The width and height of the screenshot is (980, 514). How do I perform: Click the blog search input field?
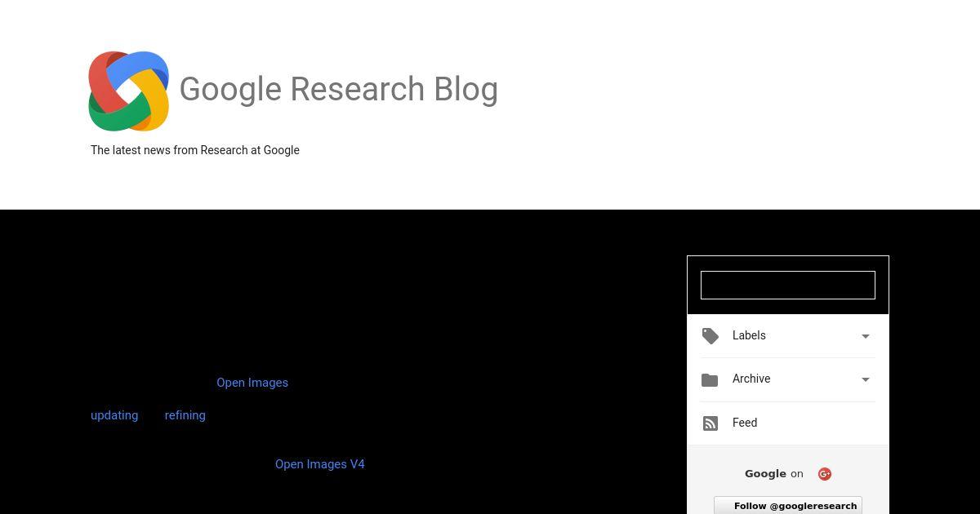pyautogui.click(x=788, y=285)
